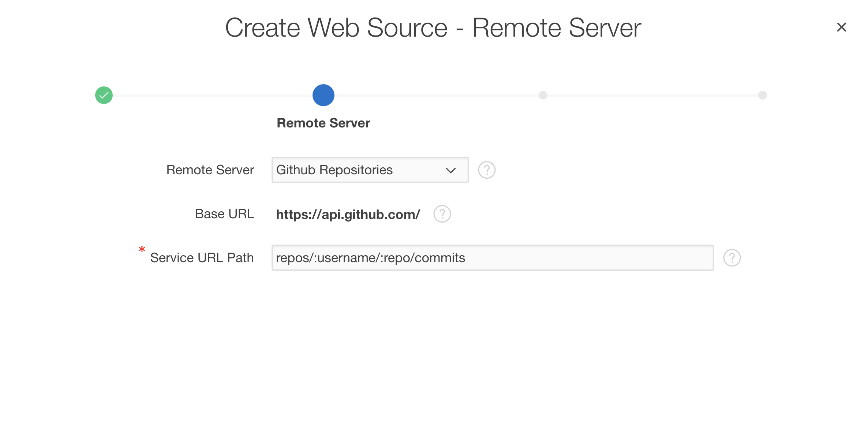Click the Base URL field label

(224, 214)
